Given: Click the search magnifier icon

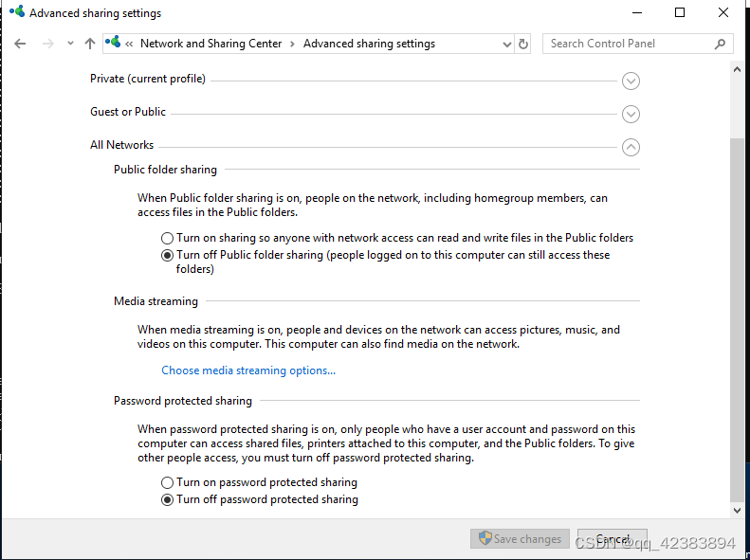Looking at the screenshot, I should (720, 44).
